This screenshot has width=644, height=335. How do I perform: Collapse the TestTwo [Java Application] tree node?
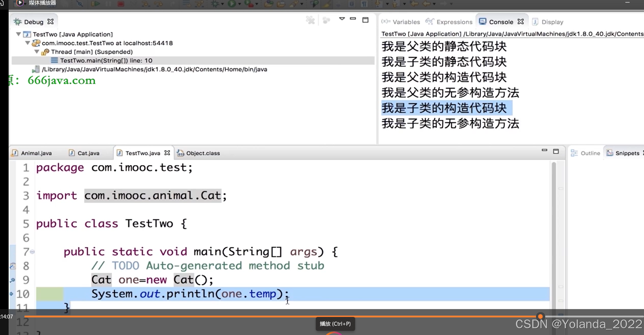tap(18, 34)
